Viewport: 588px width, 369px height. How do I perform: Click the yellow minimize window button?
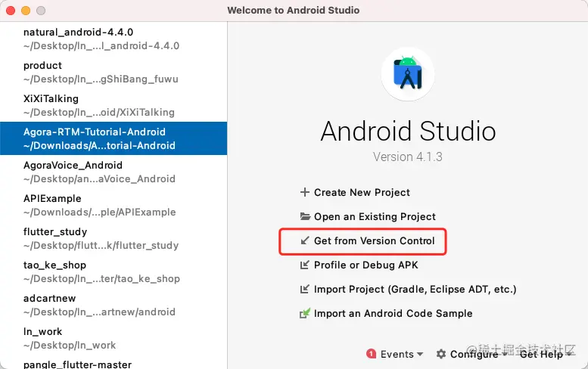26,11
